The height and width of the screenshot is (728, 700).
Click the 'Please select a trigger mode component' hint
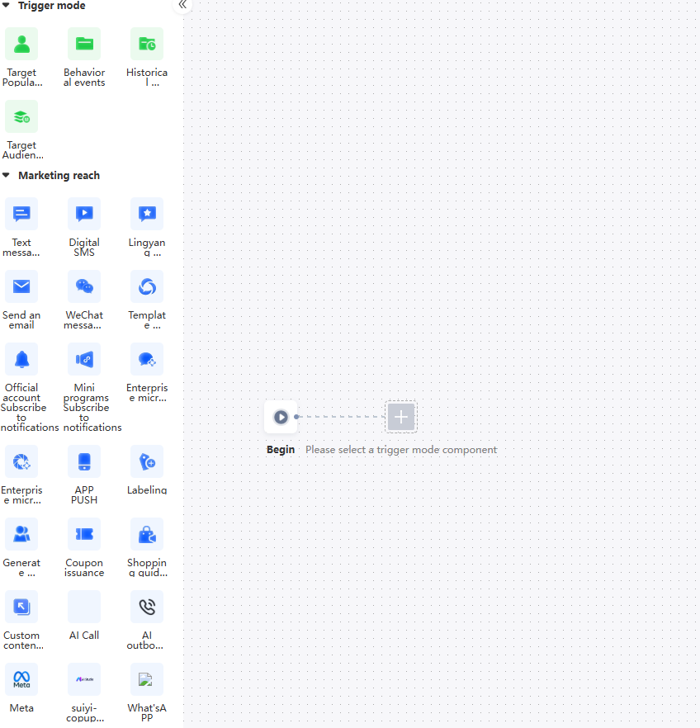tap(401, 449)
